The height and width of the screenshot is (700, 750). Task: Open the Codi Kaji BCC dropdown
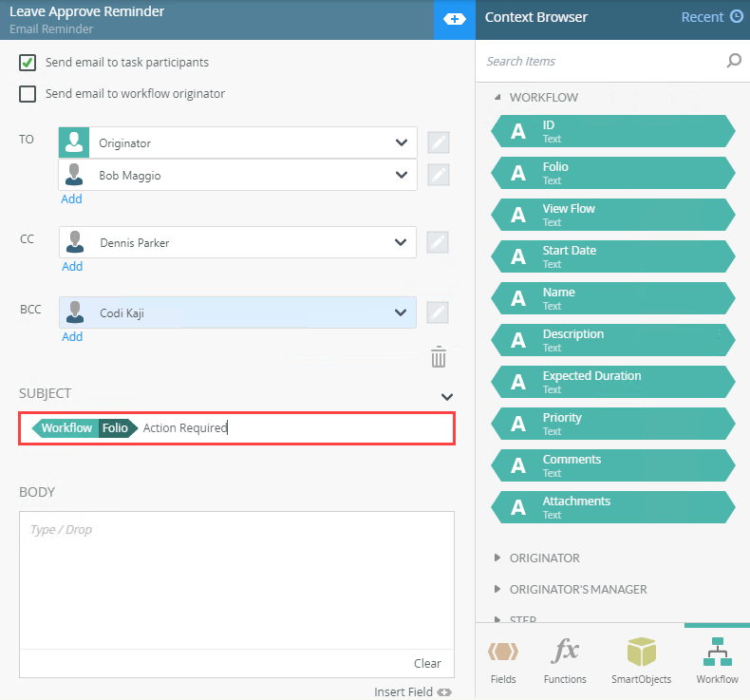[x=401, y=312]
